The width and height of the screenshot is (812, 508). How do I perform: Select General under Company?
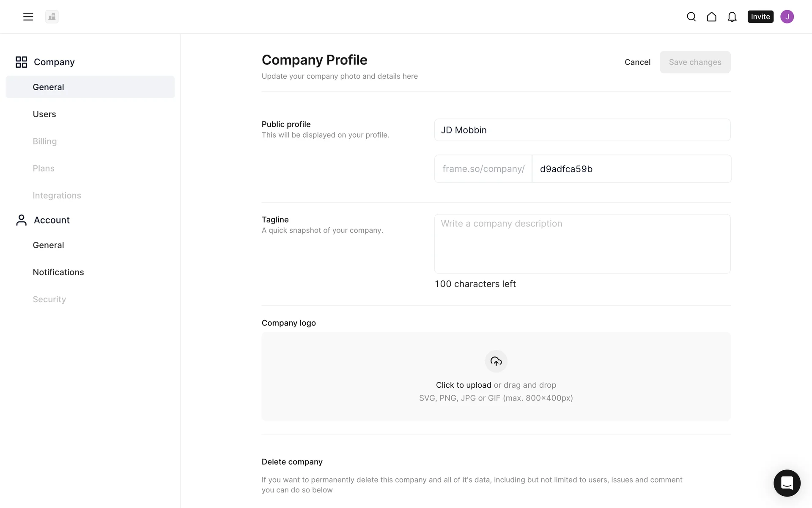(x=48, y=87)
